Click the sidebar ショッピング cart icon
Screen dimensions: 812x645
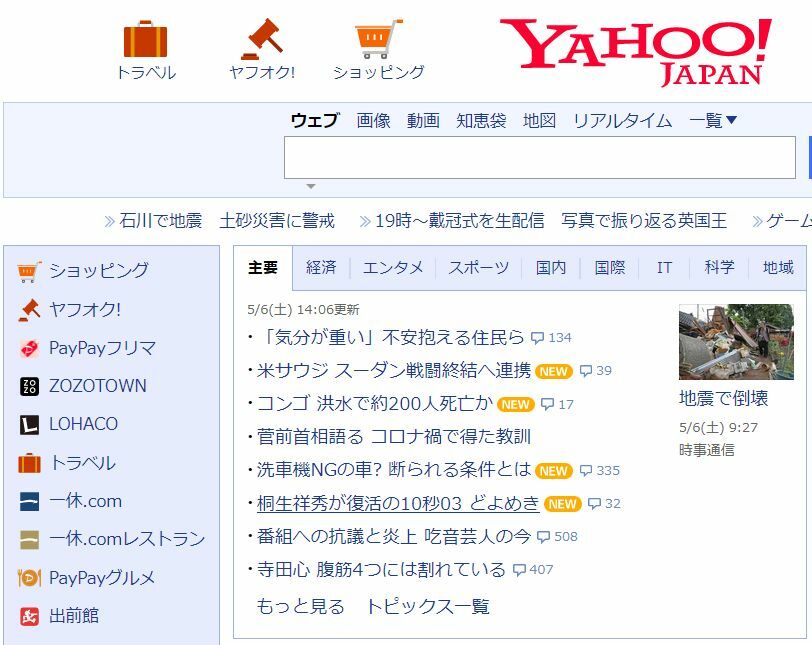point(29,271)
